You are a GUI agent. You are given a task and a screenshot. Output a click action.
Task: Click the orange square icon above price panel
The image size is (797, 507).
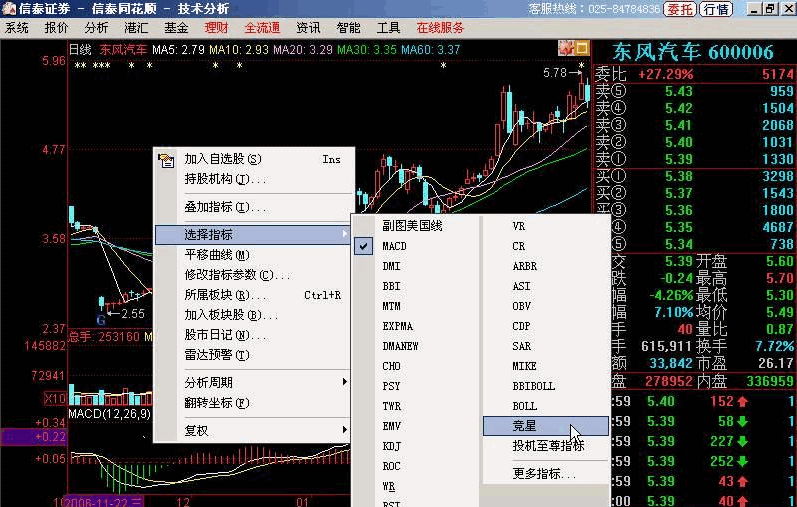tap(582, 48)
